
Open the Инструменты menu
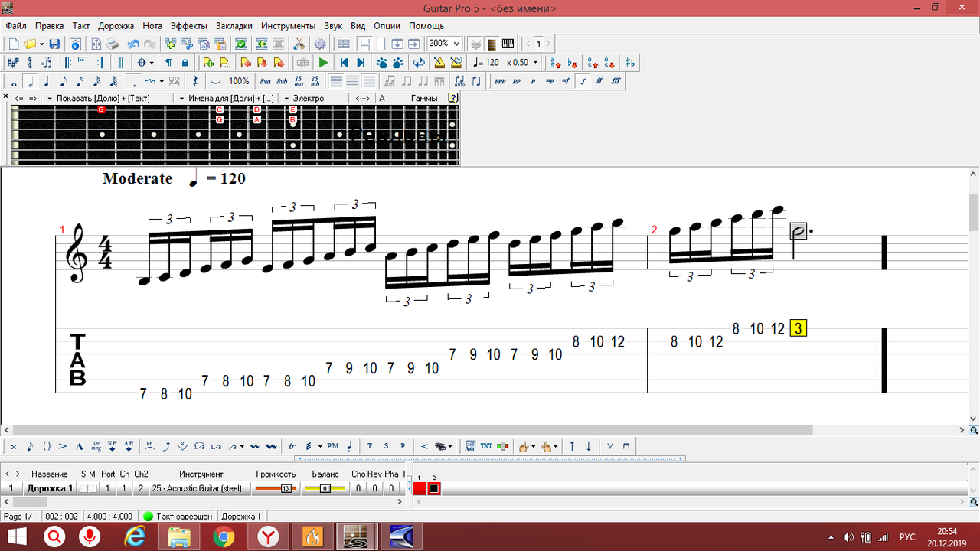[x=288, y=26]
